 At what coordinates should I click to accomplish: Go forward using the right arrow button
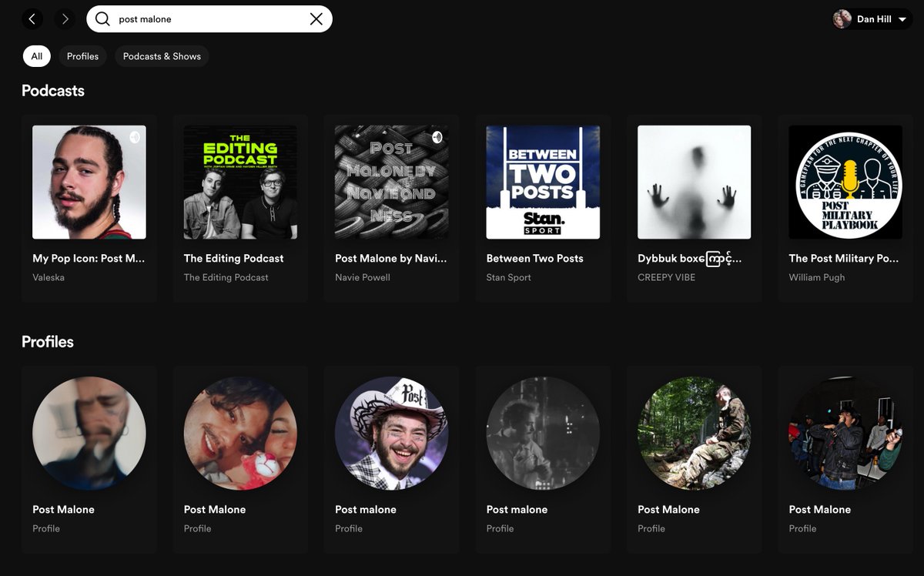click(65, 19)
